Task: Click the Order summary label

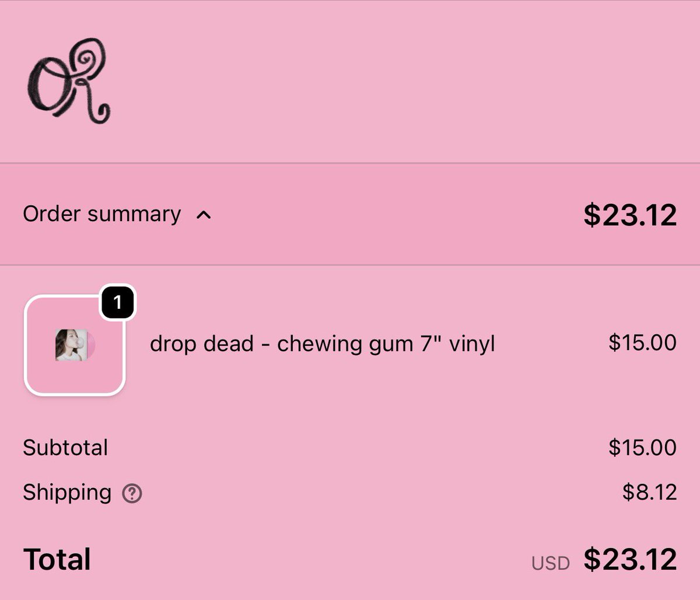Action: tap(102, 214)
